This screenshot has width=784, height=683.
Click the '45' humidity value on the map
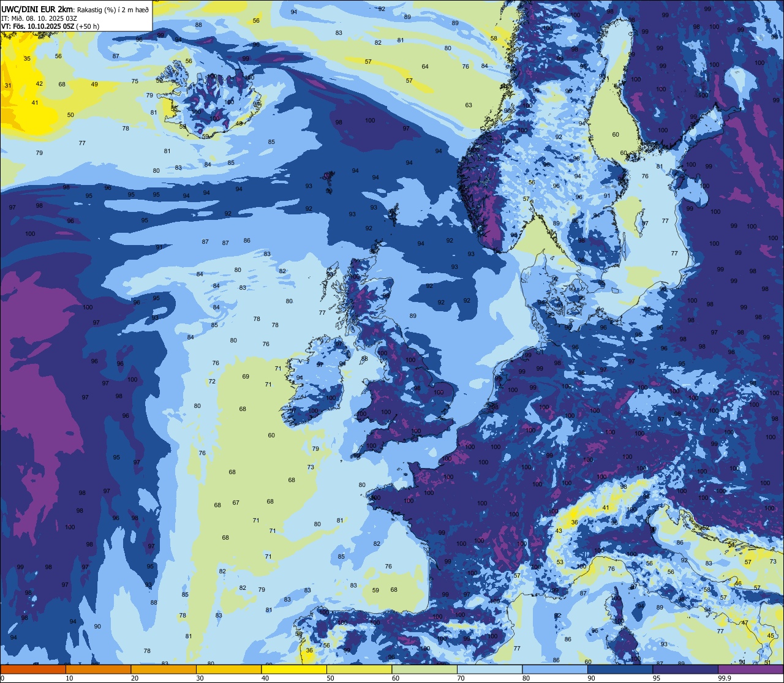pyautogui.click(x=771, y=636)
